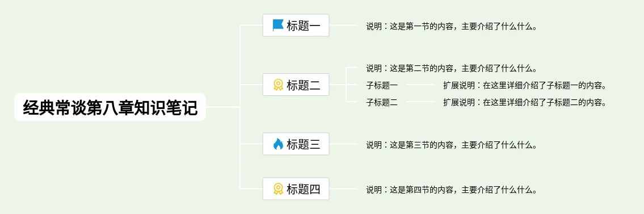Select the 标题二 node text
644x214 pixels.
click(303, 85)
